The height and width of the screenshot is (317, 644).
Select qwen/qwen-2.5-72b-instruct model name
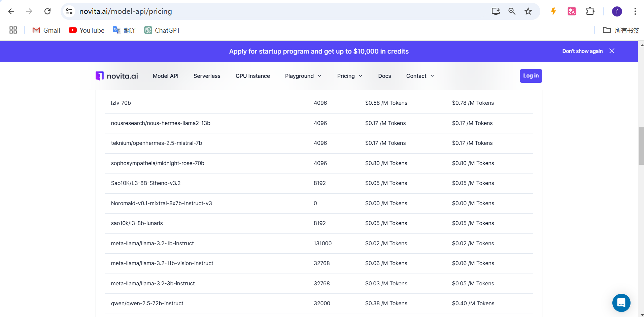coord(147,304)
